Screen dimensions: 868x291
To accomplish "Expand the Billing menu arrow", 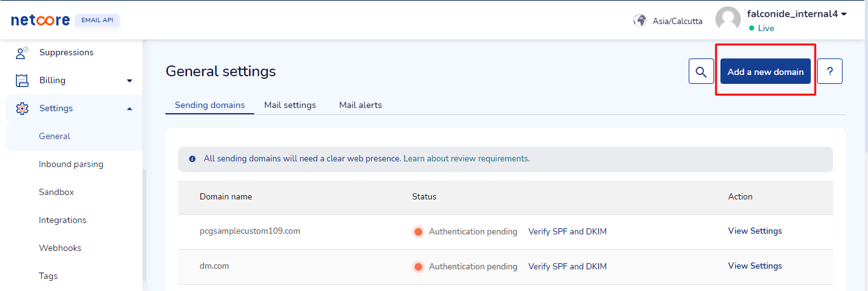I will [130, 81].
